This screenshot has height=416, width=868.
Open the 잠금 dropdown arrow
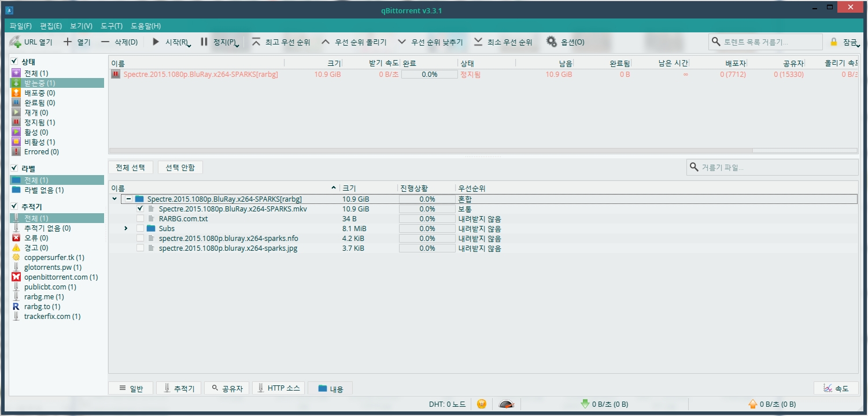[858, 45]
